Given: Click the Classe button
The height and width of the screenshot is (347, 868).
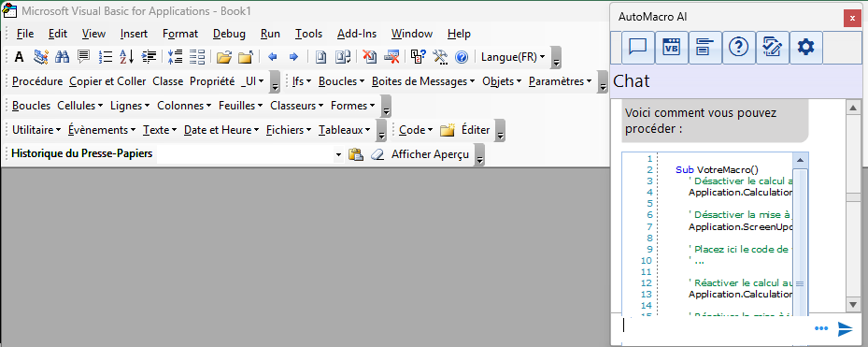Looking at the screenshot, I should [168, 81].
